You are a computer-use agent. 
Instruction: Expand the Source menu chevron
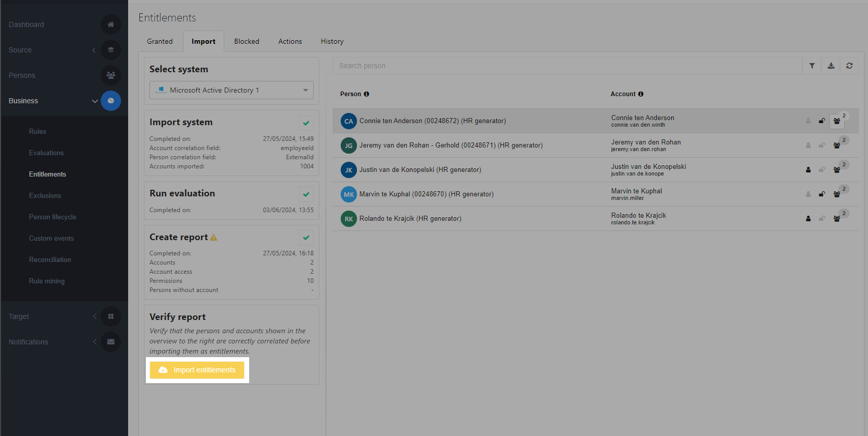[x=94, y=50]
